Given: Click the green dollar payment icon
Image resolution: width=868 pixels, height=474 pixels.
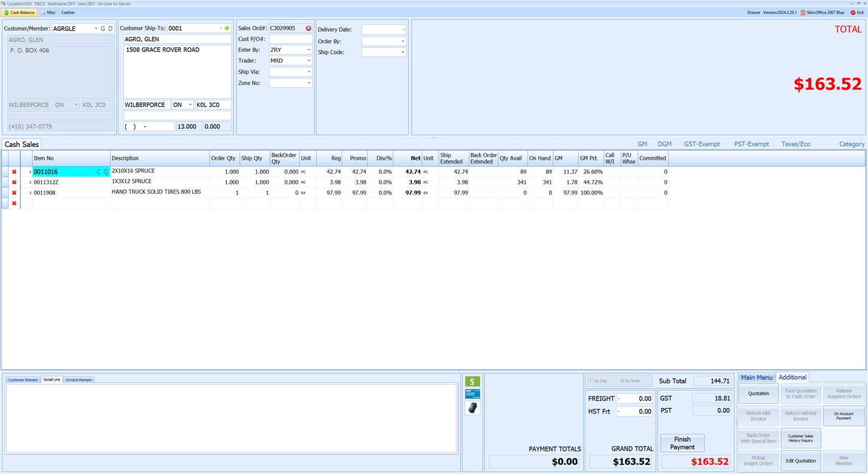Looking at the screenshot, I should (472, 381).
